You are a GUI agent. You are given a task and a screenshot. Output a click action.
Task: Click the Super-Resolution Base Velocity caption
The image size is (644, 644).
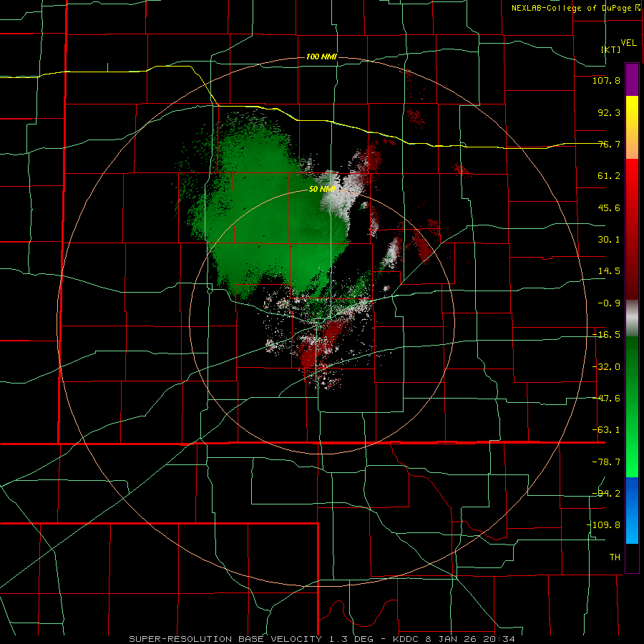322,639
